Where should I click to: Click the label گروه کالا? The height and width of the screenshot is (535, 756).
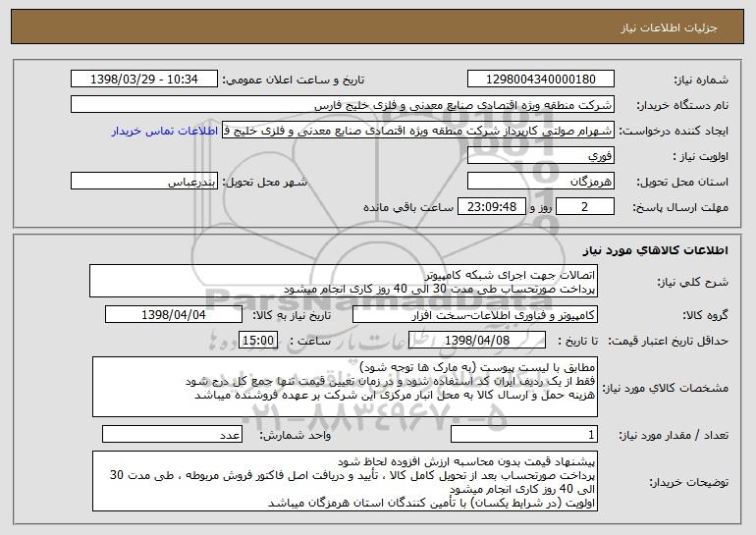705,315
